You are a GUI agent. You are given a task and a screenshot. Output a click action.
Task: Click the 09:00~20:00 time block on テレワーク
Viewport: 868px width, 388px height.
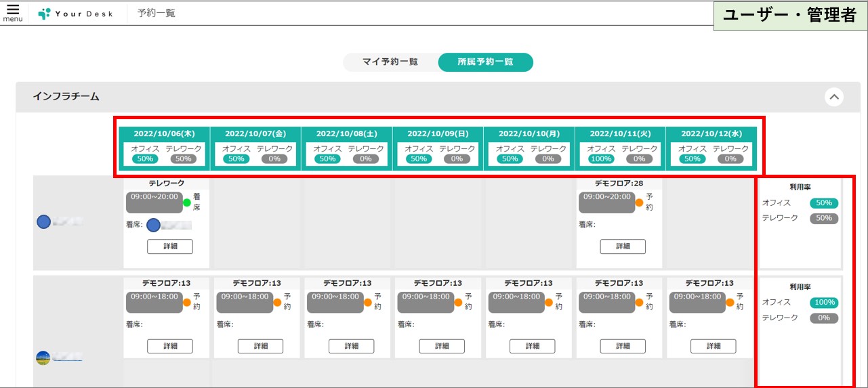click(155, 202)
